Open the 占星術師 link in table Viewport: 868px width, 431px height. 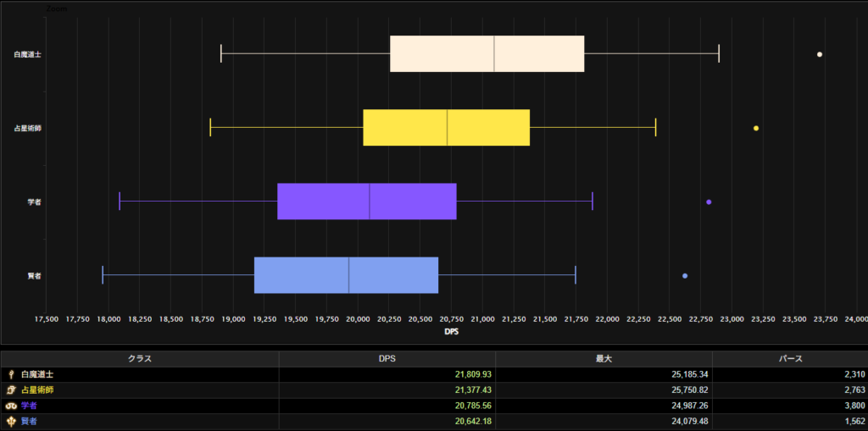pos(37,390)
